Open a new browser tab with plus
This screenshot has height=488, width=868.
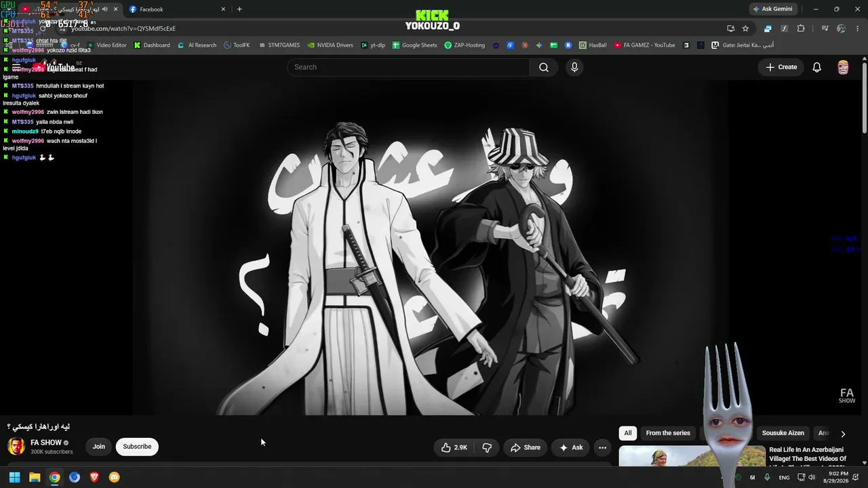tap(239, 9)
